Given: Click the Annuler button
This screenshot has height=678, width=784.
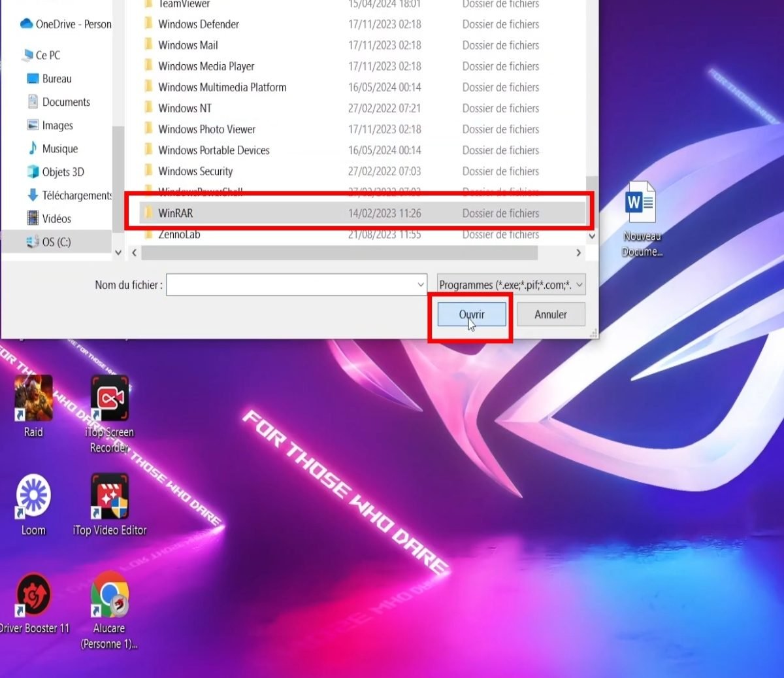Looking at the screenshot, I should 551,314.
